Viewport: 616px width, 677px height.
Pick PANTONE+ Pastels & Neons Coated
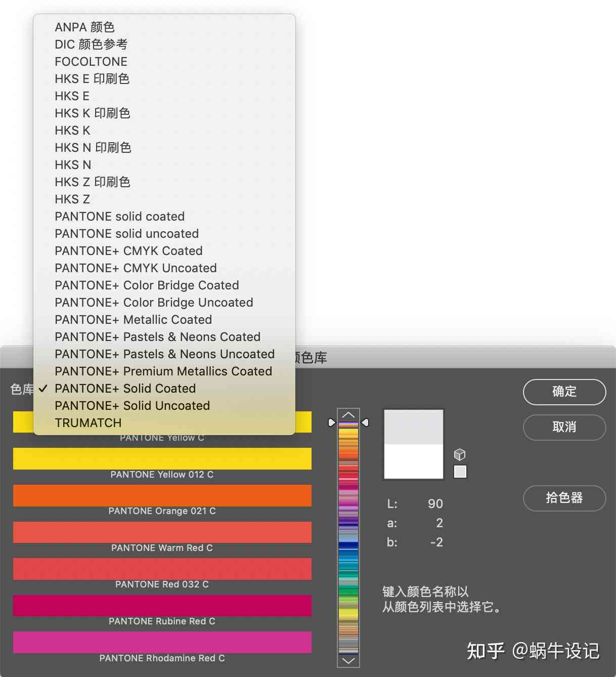click(x=164, y=336)
